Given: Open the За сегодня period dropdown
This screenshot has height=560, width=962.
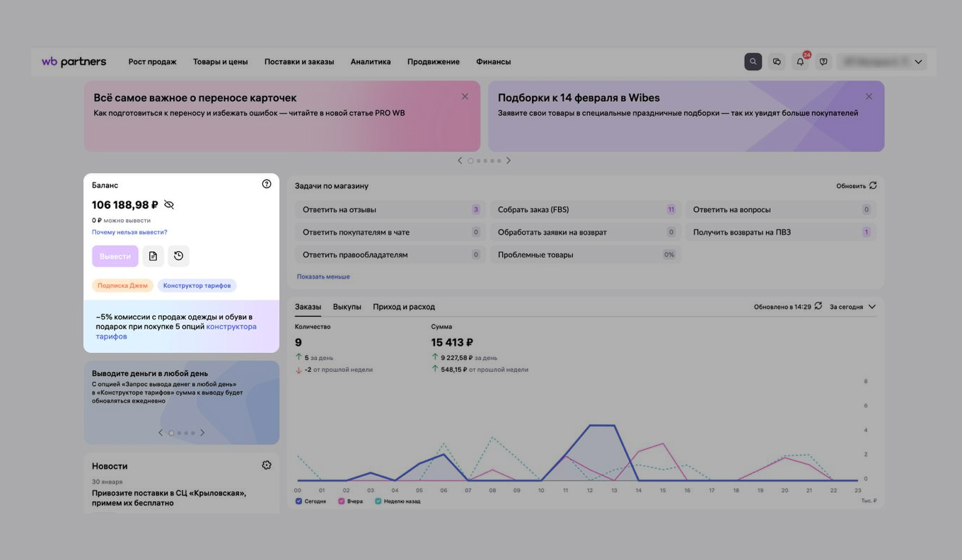Looking at the screenshot, I should tap(854, 307).
